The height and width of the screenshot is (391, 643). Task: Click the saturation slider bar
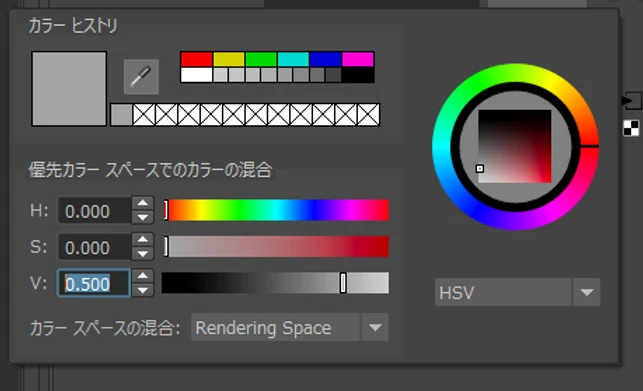(277, 246)
